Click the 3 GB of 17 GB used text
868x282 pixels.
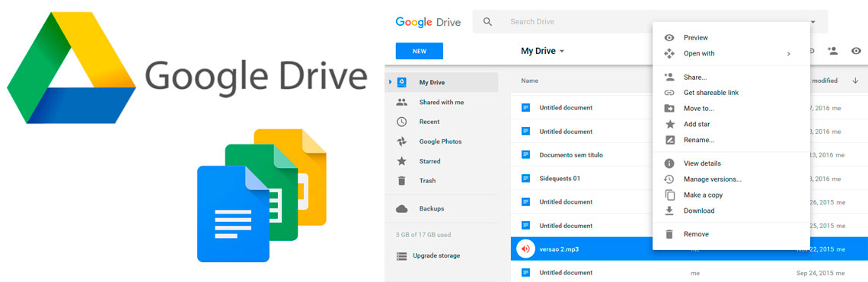[x=423, y=234]
